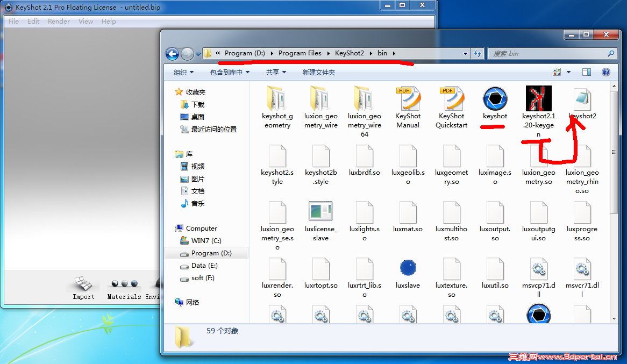627x364 pixels.
Task: Open KeyShot Render menu
Action: pyautogui.click(x=59, y=21)
